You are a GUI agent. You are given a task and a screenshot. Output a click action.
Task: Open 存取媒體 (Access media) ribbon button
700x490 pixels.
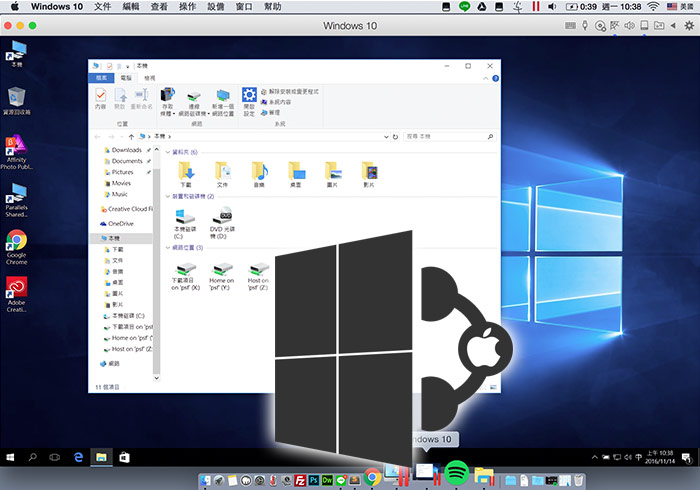(x=167, y=102)
